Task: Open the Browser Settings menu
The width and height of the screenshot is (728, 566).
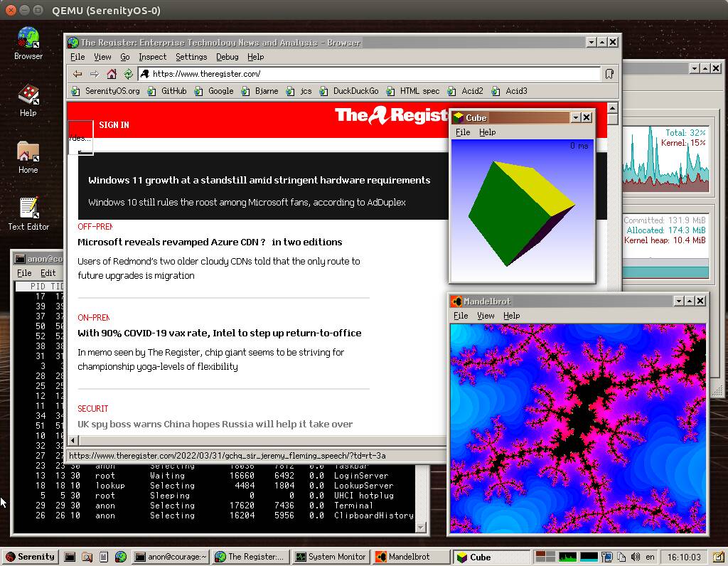Action: tap(191, 57)
